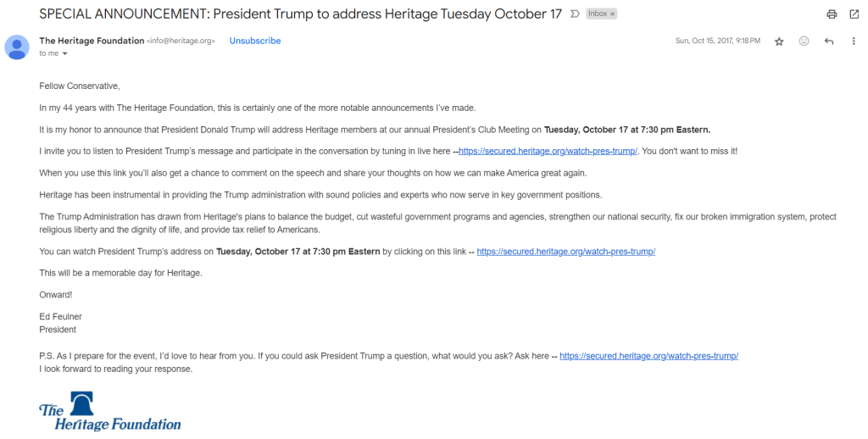Expand recipient details next to 'to me'
The height and width of the screenshot is (439, 868).
(x=64, y=53)
